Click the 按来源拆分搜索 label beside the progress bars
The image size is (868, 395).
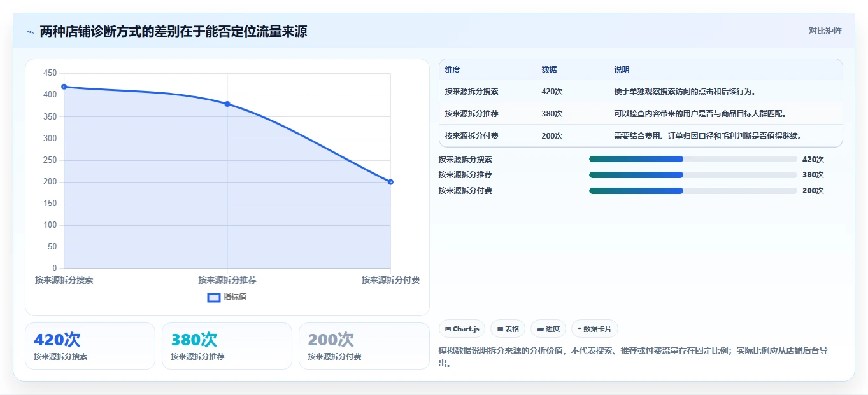click(x=465, y=160)
